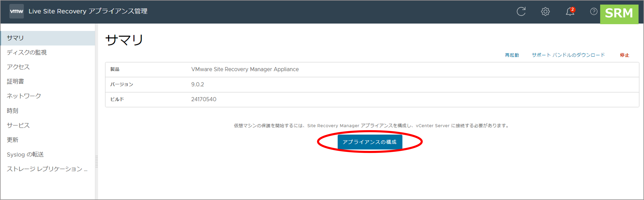This screenshot has width=644, height=200.
Task: Click the sidebar resize handle
Action: (x=96, y=162)
